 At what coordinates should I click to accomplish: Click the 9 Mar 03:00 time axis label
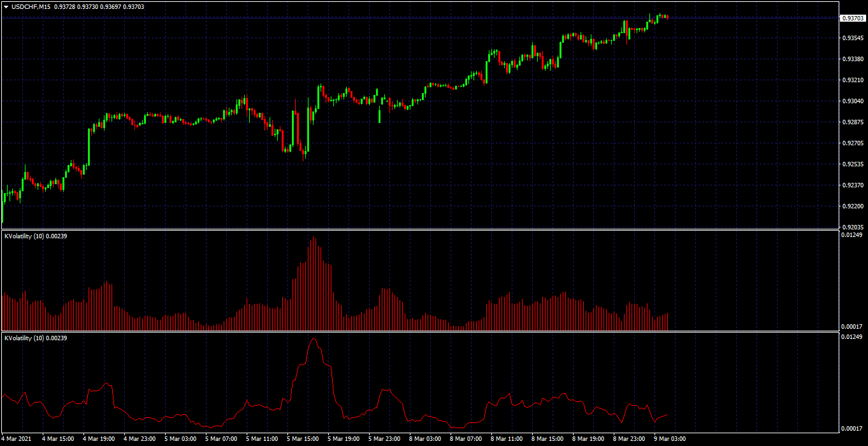point(670,439)
